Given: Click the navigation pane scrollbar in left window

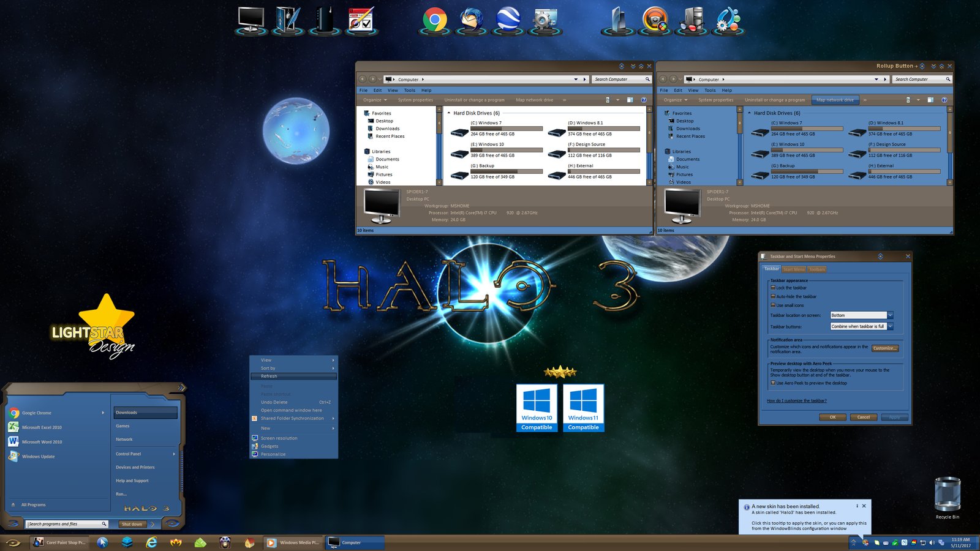Looking at the screenshot, I should [439, 146].
